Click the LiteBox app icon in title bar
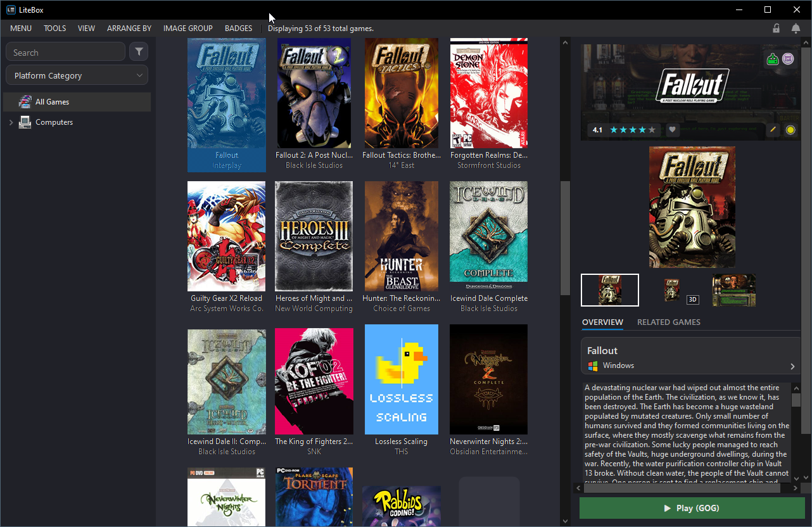The height and width of the screenshot is (527, 812). (11, 10)
